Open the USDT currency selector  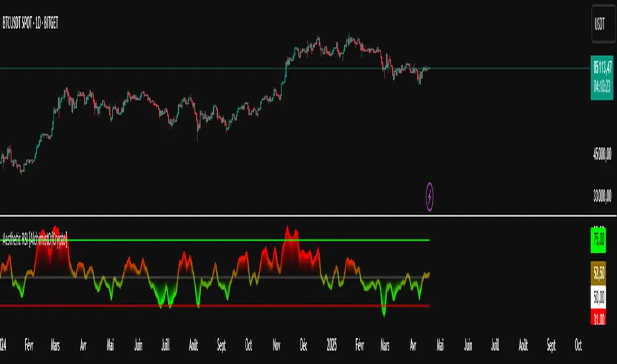603,24
